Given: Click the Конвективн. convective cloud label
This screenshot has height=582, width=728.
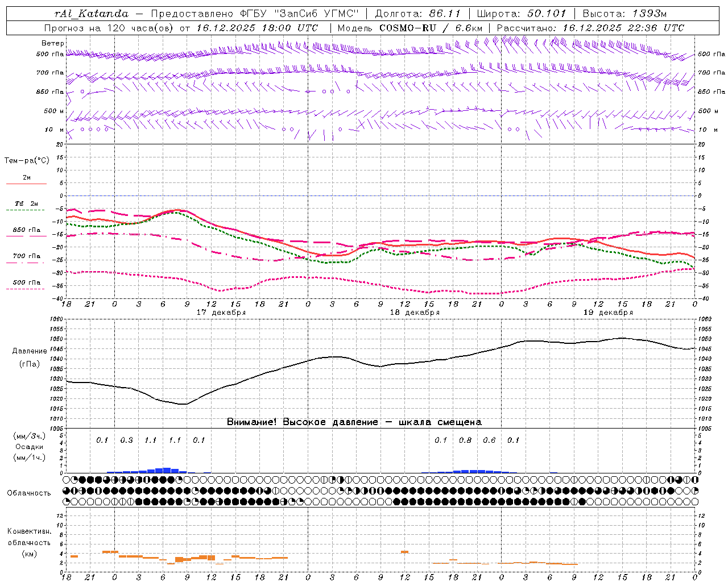Looking at the screenshot, I should coord(29,531).
